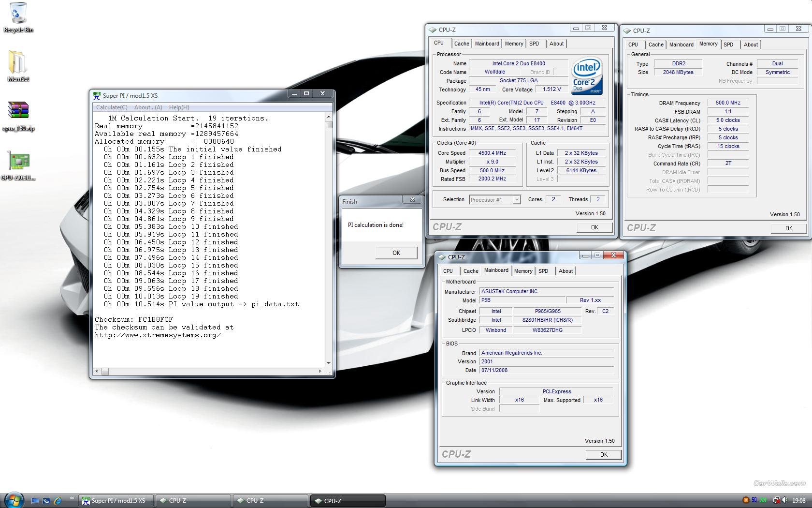Click the Model field showing P5B
Viewport: 812px width, 508px height.
point(522,300)
